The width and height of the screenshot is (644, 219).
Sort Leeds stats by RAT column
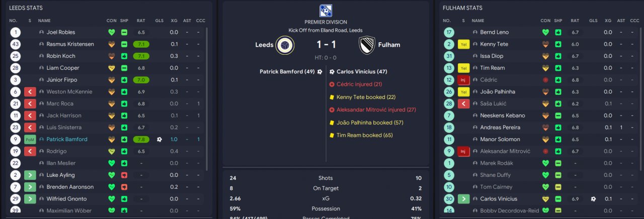(141, 21)
